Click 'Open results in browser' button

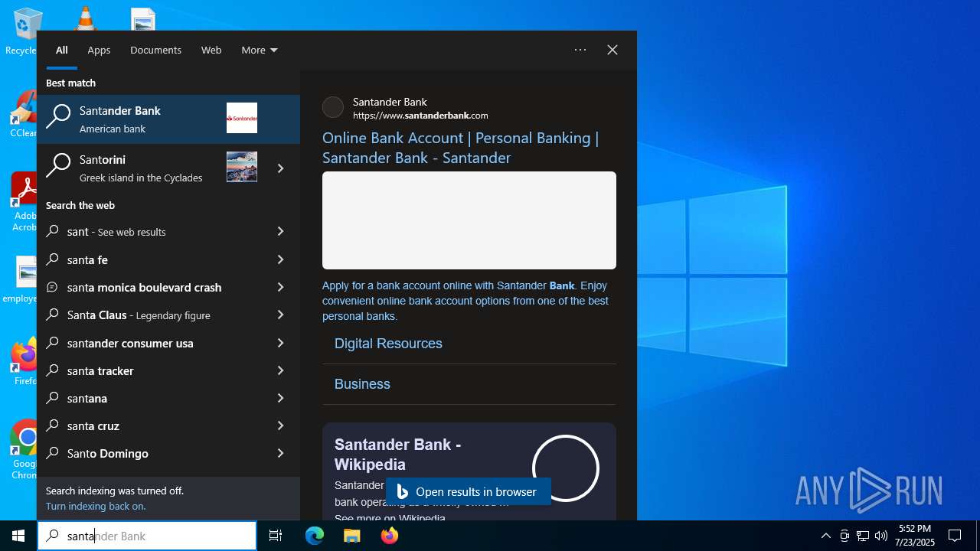pyautogui.click(x=469, y=491)
